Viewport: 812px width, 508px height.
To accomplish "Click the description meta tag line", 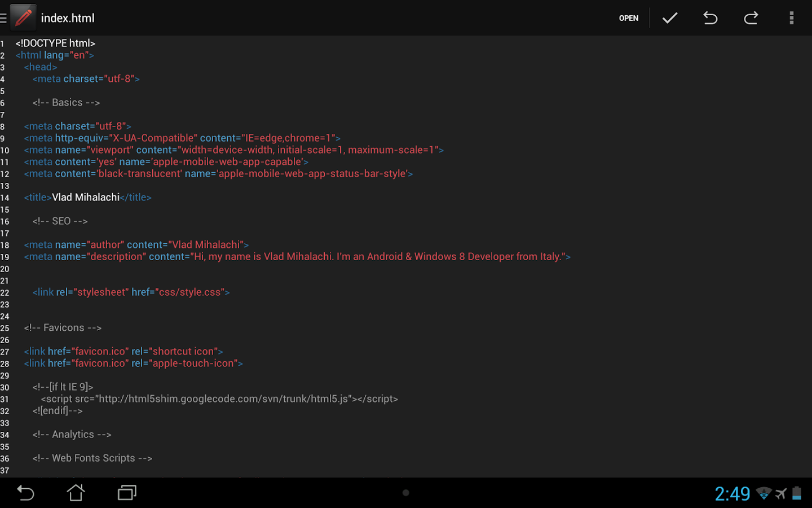I will coord(297,256).
